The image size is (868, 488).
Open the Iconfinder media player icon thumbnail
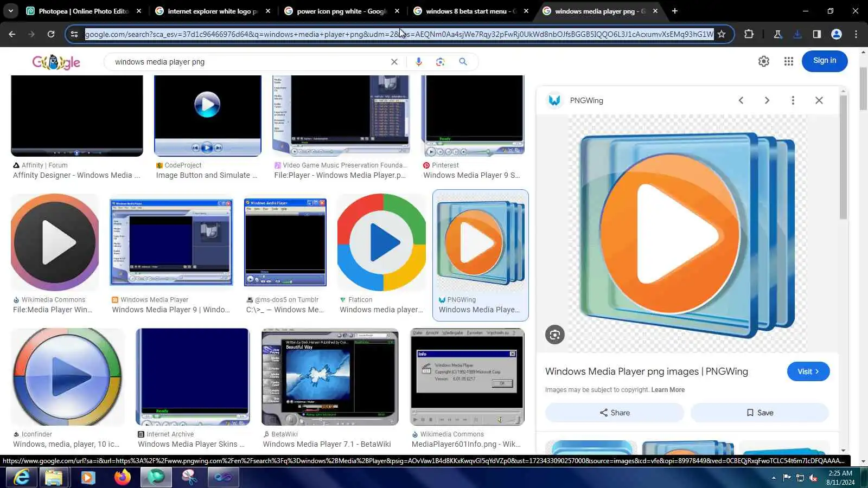click(x=67, y=377)
